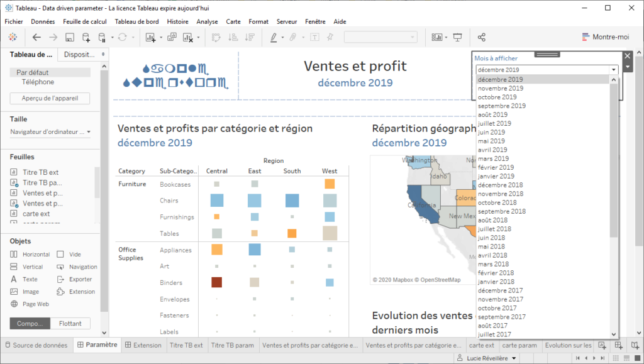Open the Fichier menu

pos(14,21)
